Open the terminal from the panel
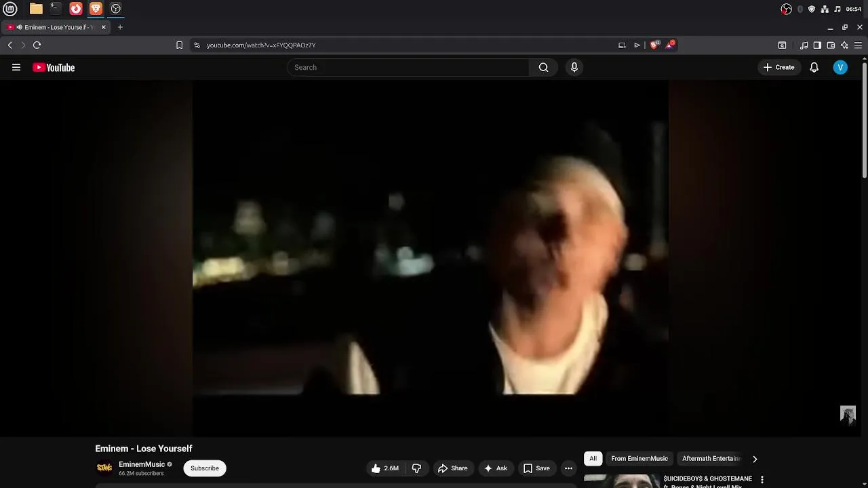 click(x=56, y=9)
